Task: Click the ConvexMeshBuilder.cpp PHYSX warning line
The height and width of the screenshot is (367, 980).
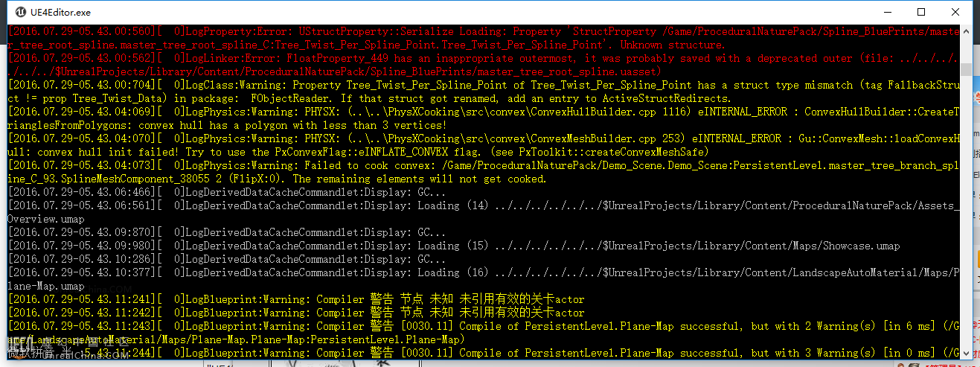Action: pos(484,145)
